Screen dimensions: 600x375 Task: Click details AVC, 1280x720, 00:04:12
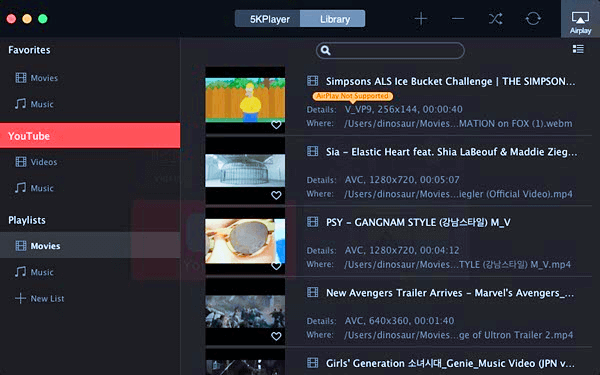click(402, 250)
